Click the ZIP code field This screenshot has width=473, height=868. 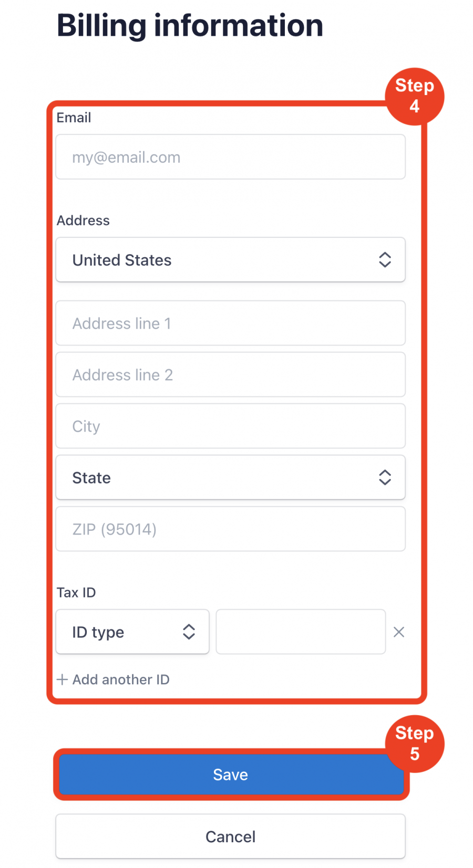[x=230, y=529]
